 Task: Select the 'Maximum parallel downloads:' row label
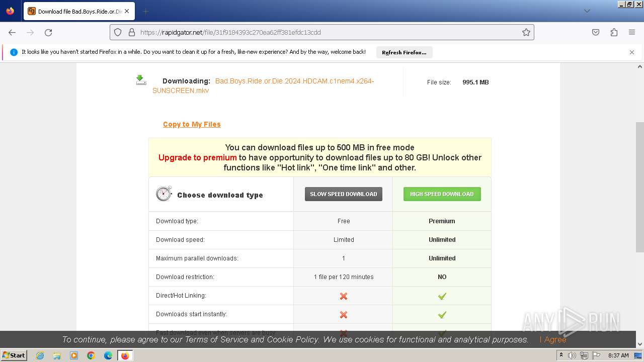(x=197, y=258)
